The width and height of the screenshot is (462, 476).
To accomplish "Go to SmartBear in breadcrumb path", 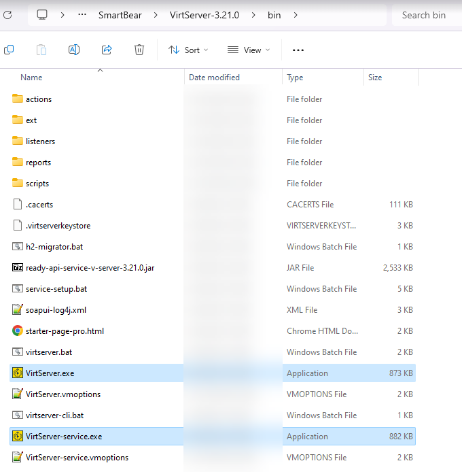I will tap(120, 15).
